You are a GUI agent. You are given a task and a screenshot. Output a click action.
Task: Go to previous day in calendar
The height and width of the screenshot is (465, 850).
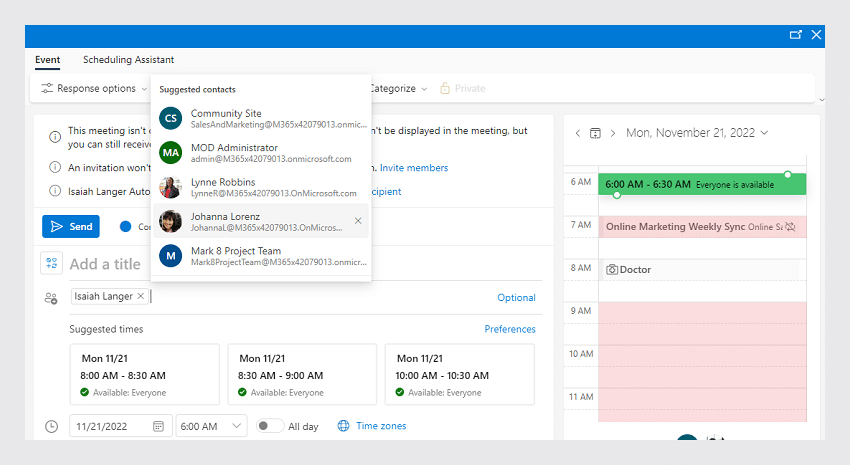coord(578,133)
